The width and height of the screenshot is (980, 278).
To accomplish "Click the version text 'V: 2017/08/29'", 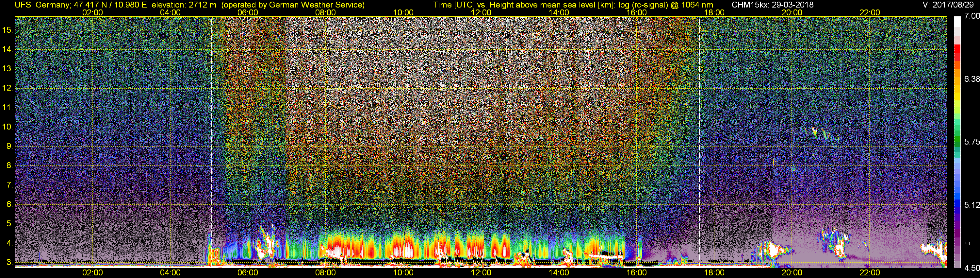I will 948,5.
